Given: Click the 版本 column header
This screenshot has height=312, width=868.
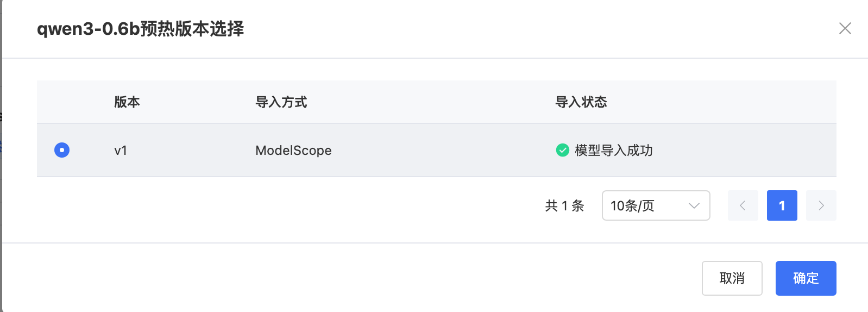Looking at the screenshot, I should 127,102.
